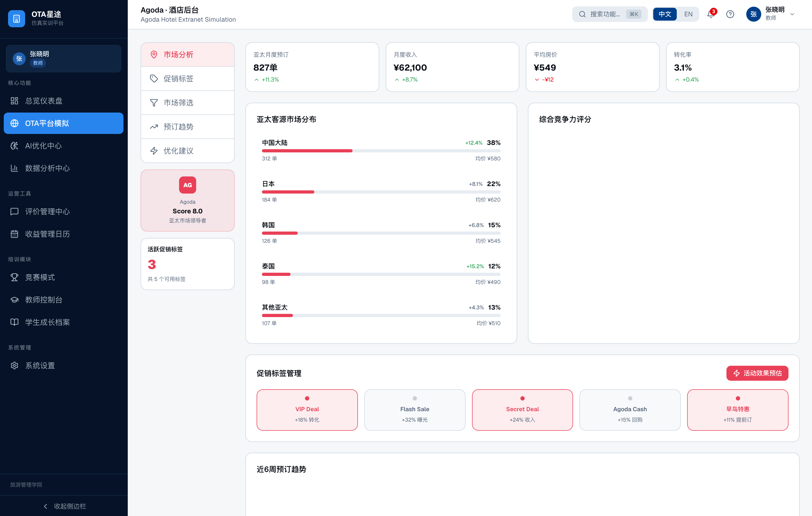This screenshot has height=516, width=812.
Task: Go to 数据分析中心 chart icon
Action: tap(14, 168)
